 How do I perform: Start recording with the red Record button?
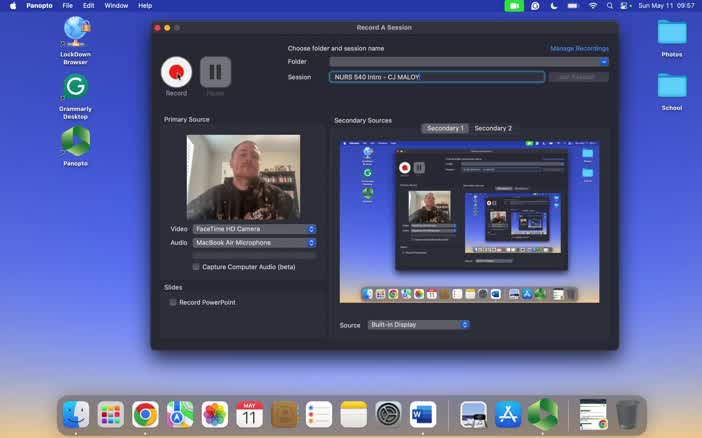click(x=176, y=72)
